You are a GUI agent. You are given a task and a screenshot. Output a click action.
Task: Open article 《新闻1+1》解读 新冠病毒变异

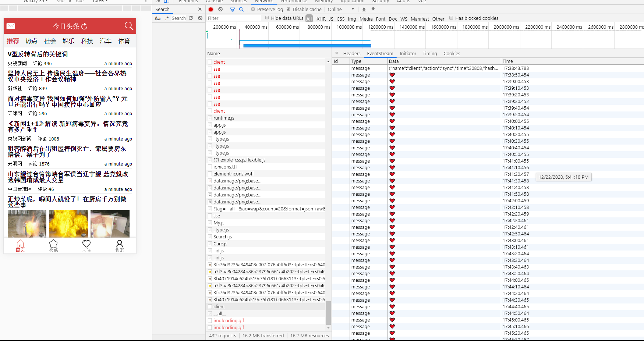(x=68, y=127)
